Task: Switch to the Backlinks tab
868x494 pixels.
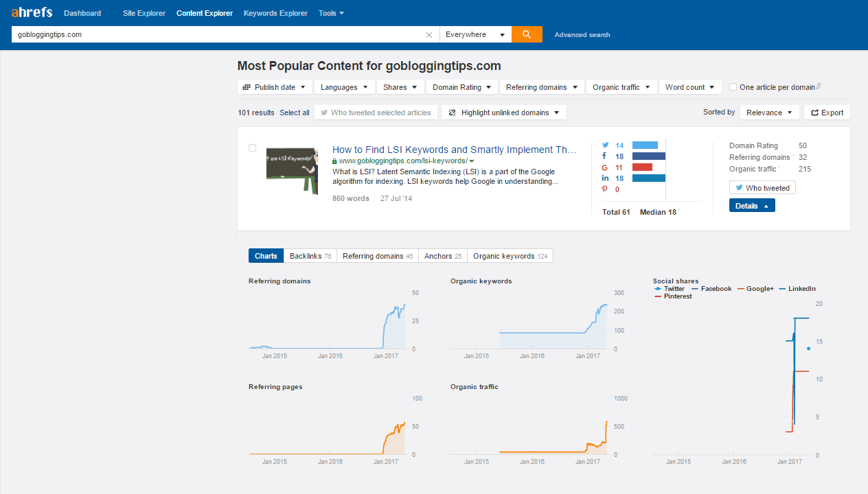Action: click(x=310, y=256)
